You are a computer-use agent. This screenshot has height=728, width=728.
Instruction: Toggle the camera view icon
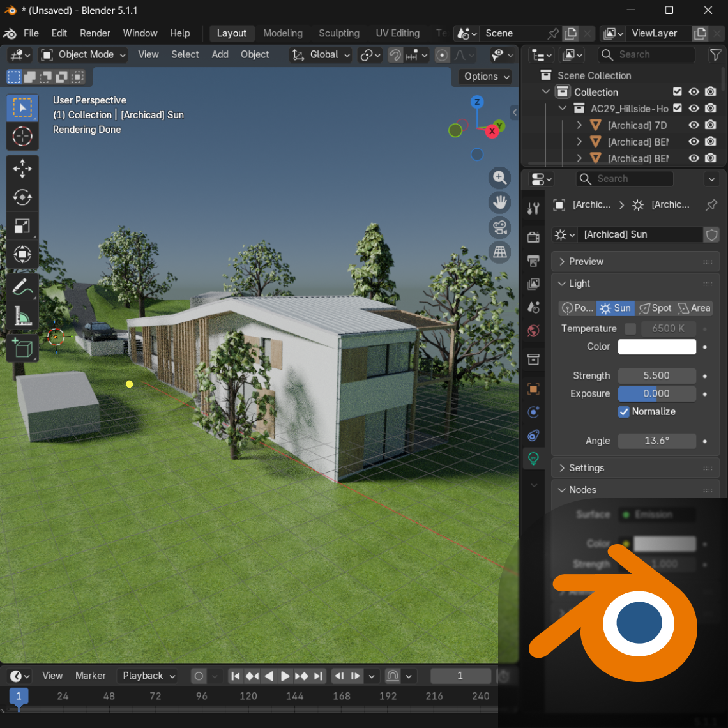point(499,227)
